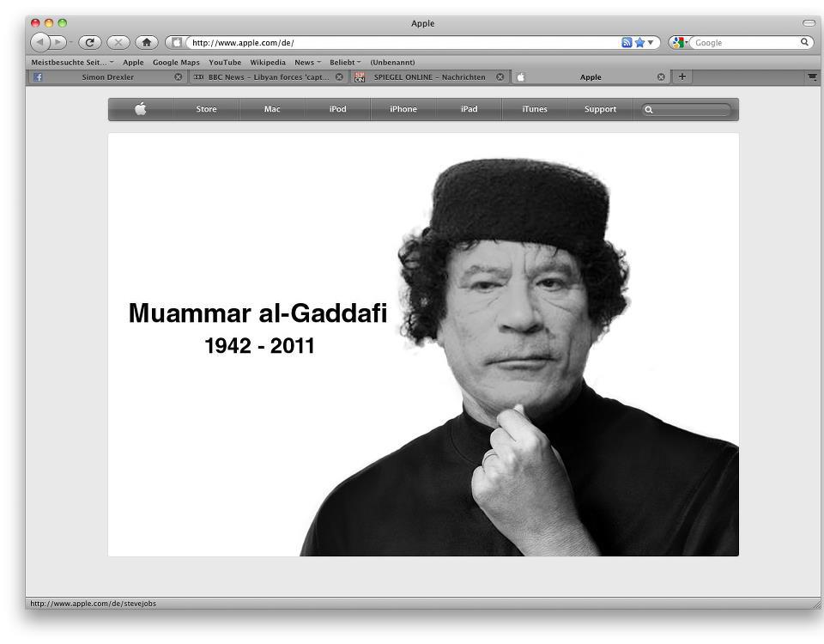The width and height of the screenshot is (824, 644).
Task: Click the Wikipedia bookmark link
Action: [268, 63]
